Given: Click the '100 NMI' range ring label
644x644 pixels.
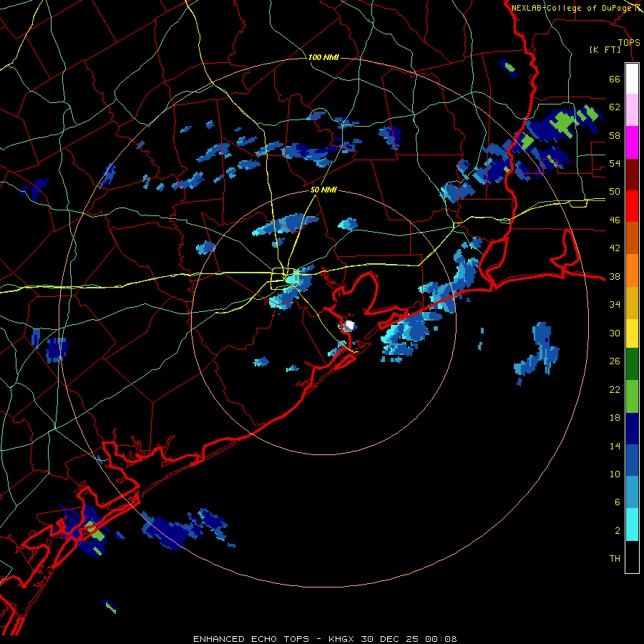Looking at the screenshot, I should (323, 57).
